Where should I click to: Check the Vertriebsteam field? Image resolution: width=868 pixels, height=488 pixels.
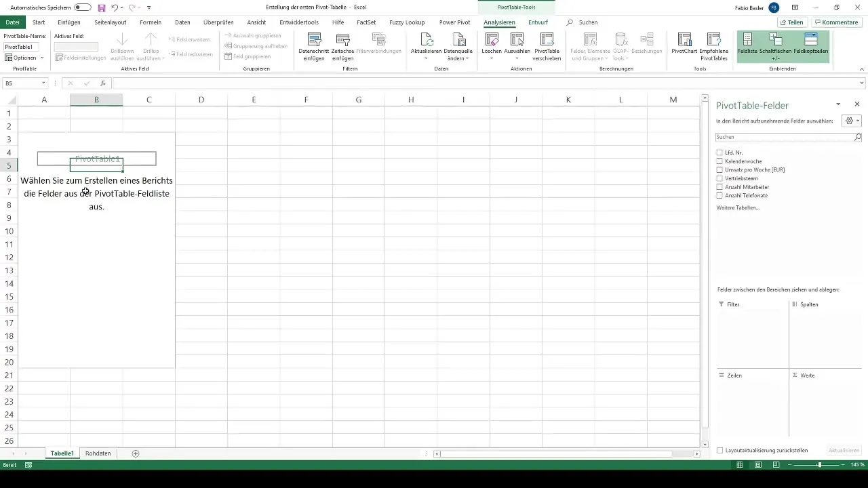[719, 178]
